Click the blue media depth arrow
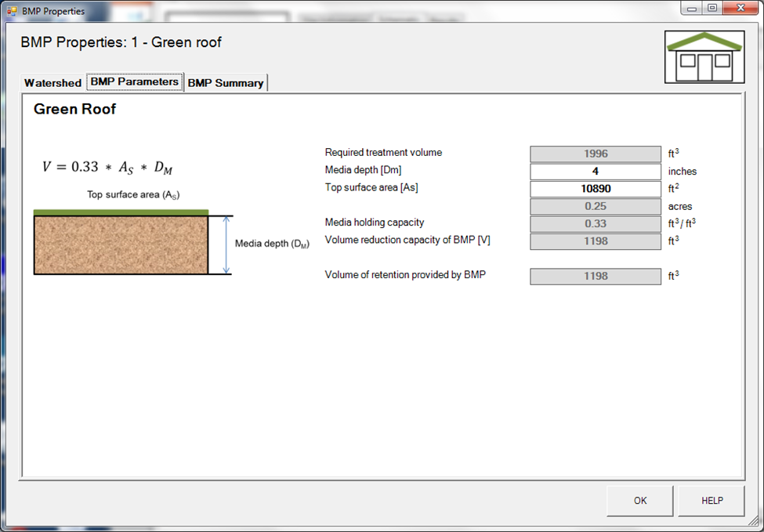Image resolution: width=764 pixels, height=532 pixels. [226, 244]
